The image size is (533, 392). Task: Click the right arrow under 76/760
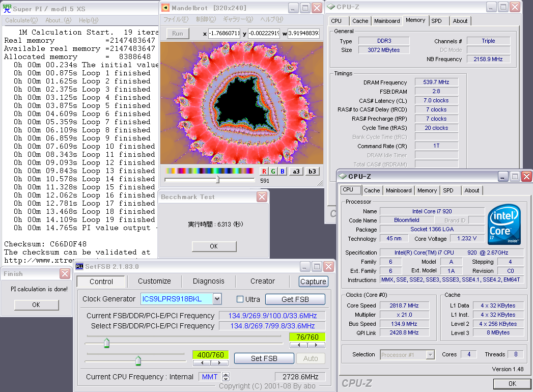click(316, 345)
